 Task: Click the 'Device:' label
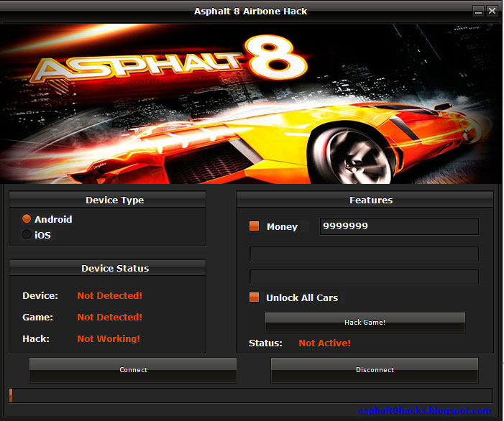pyautogui.click(x=40, y=296)
